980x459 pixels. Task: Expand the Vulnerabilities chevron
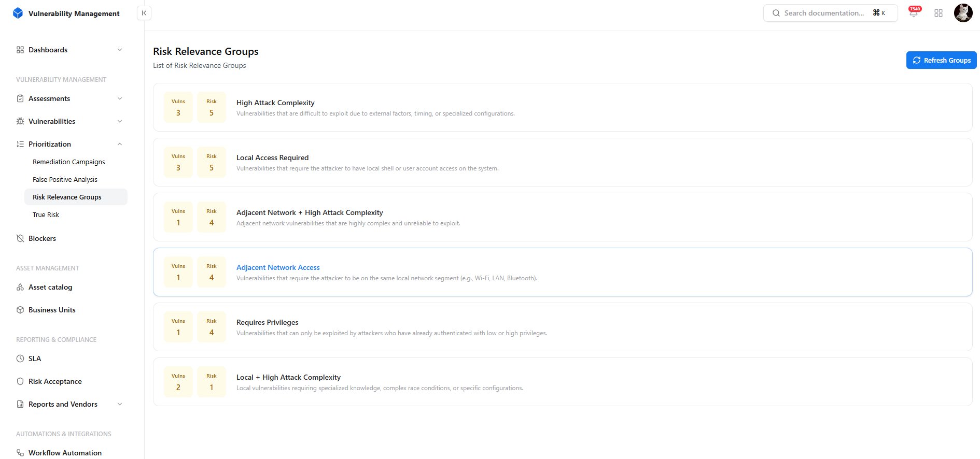point(120,121)
